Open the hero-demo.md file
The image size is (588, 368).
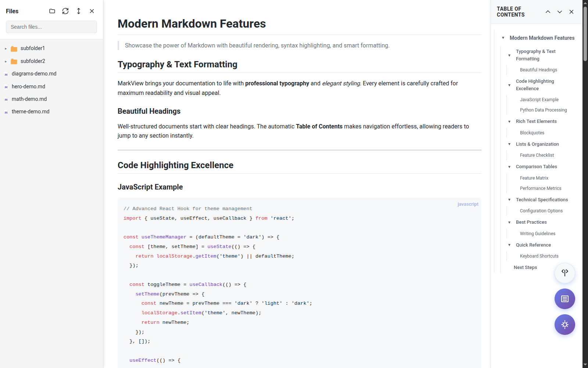click(x=29, y=86)
